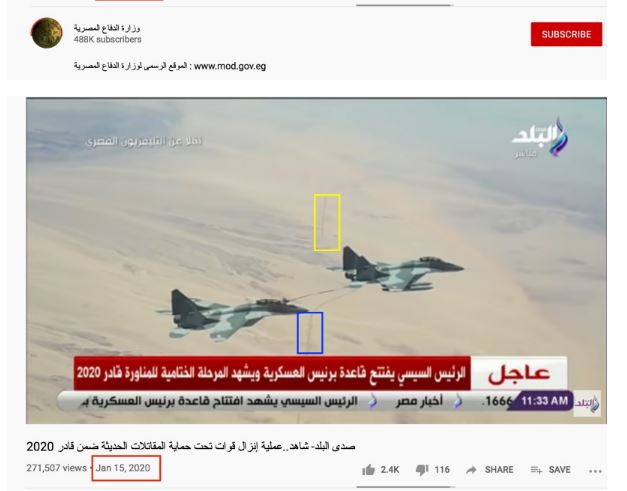
Task: Click the SHARE label
Action: click(499, 470)
